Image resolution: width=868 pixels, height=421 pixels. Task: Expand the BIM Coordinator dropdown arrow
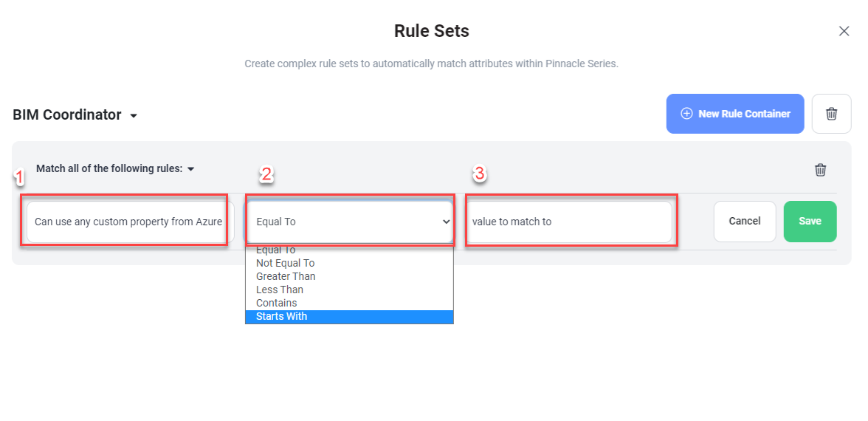click(x=134, y=116)
